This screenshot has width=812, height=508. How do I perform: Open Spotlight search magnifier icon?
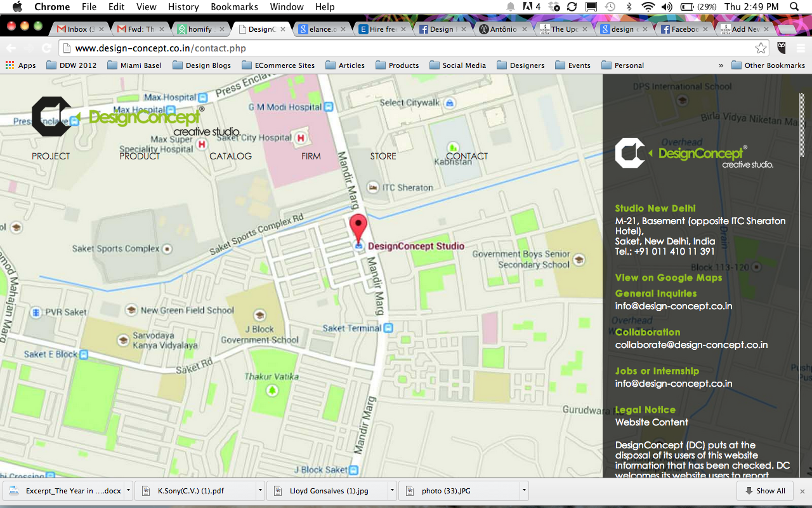tap(794, 7)
